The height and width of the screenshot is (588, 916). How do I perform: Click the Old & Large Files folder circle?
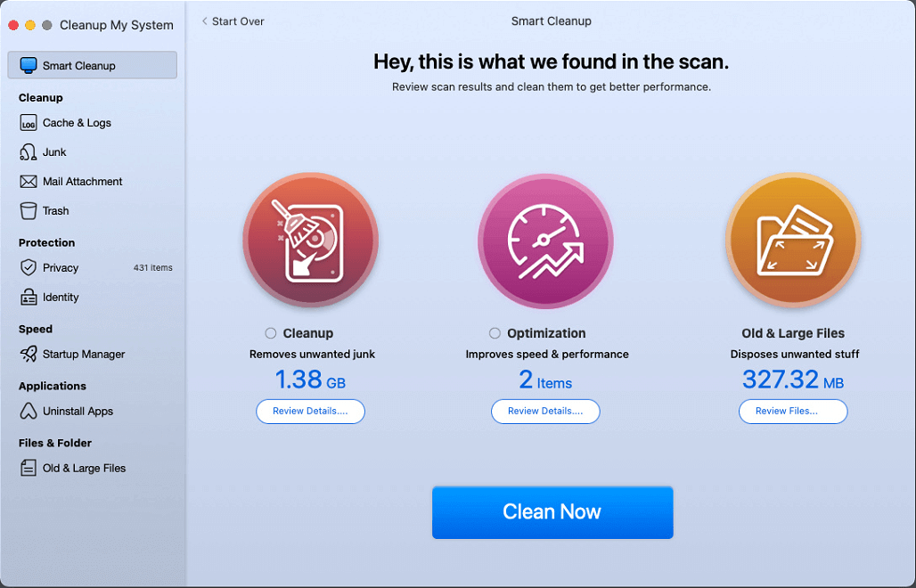click(x=792, y=240)
